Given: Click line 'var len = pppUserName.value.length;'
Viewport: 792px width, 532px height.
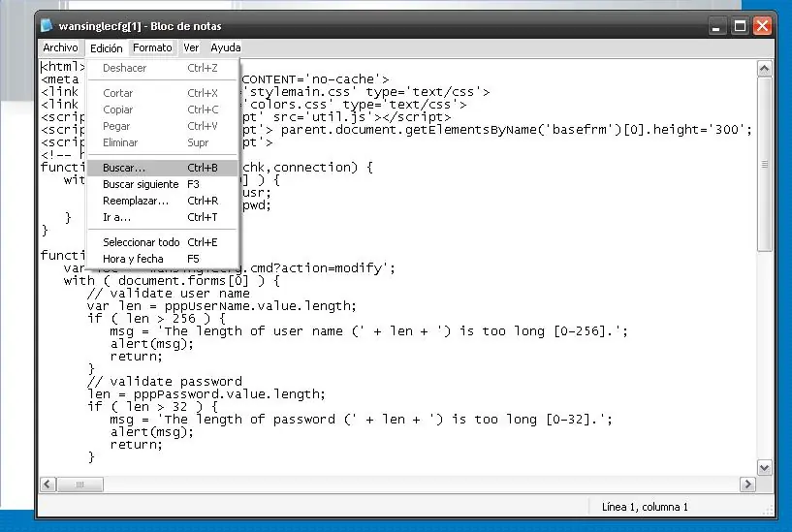Looking at the screenshot, I should (x=222, y=306).
